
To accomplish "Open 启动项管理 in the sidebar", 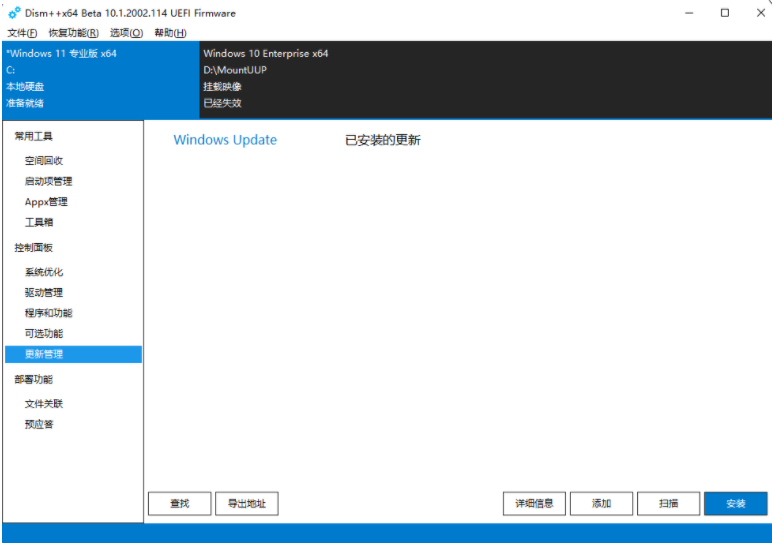I will [x=48, y=181].
